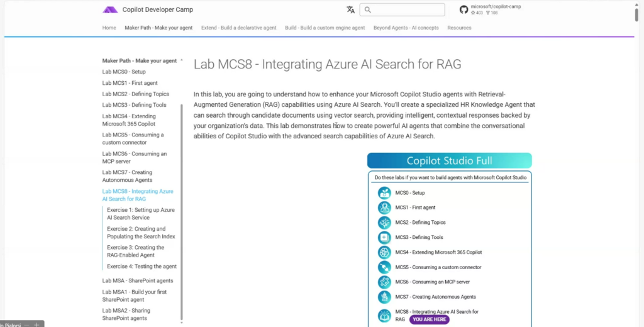
Task: Open the Home tab
Action: click(109, 28)
